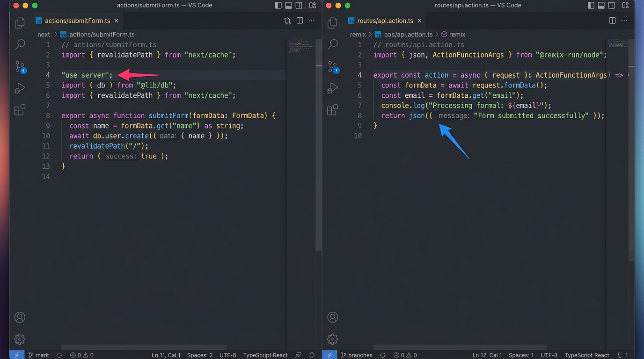Screen dimensions: 644x359
Task: Expand the next. breadcrumb folder
Action: coord(44,35)
